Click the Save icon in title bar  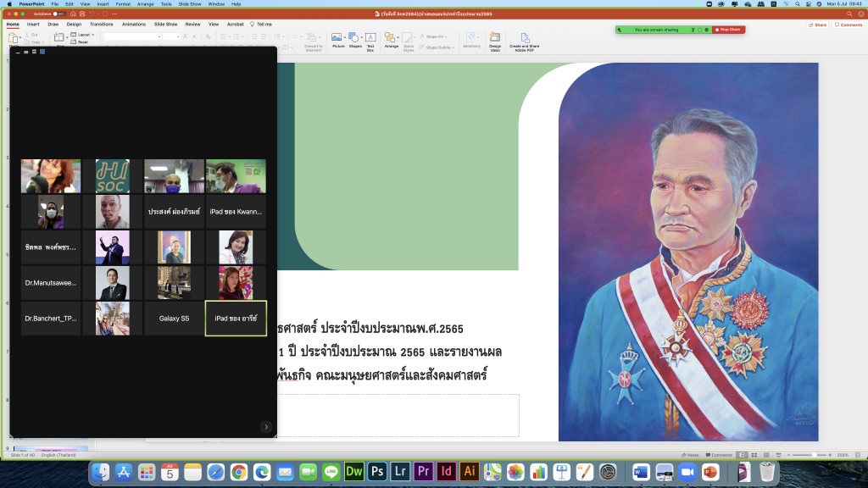pos(82,14)
